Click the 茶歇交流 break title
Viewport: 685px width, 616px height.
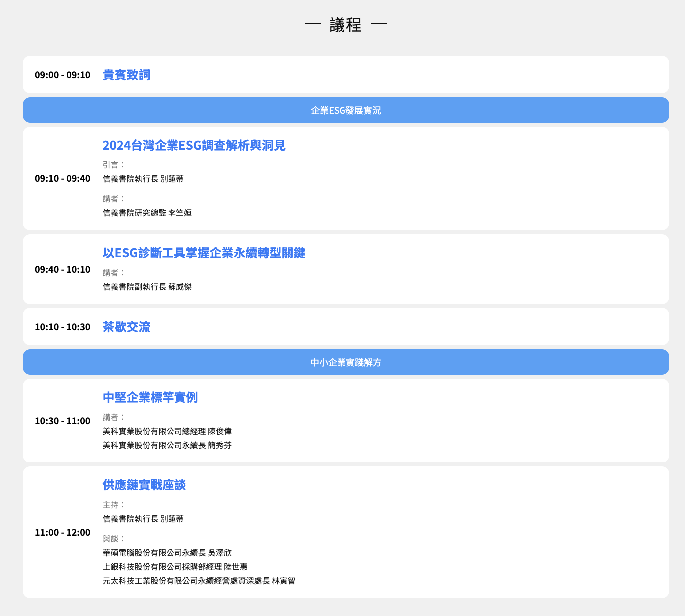126,327
